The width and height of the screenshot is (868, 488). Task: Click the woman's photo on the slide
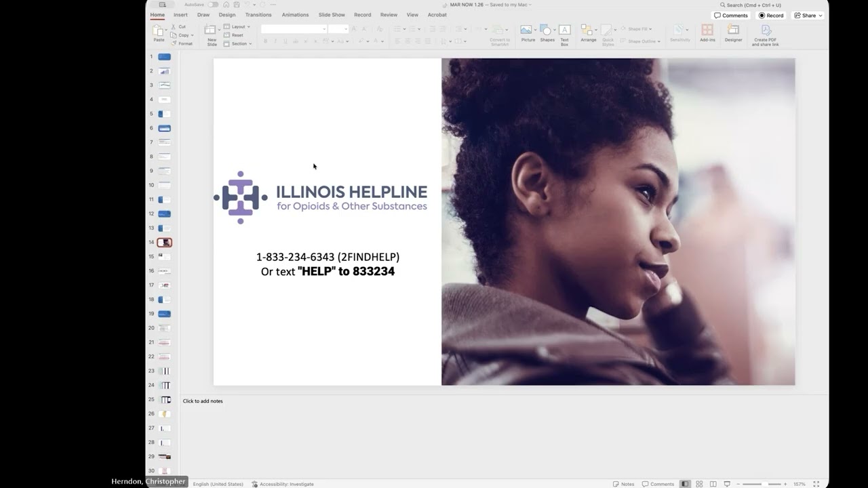click(618, 222)
